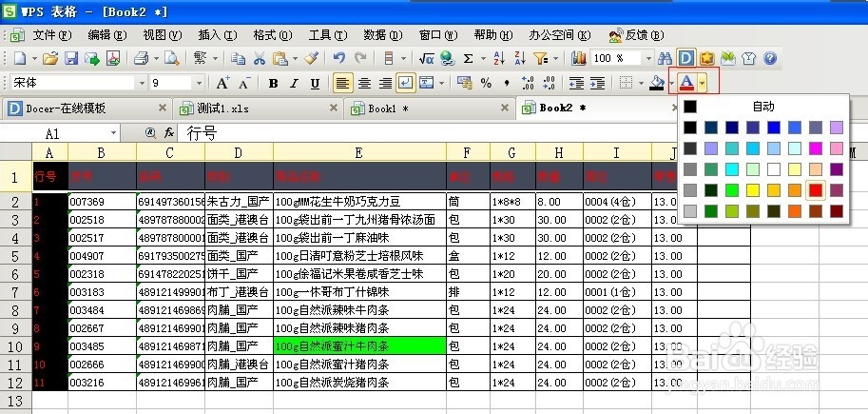
Task: Choose 自动 automatic font color
Action: click(762, 107)
